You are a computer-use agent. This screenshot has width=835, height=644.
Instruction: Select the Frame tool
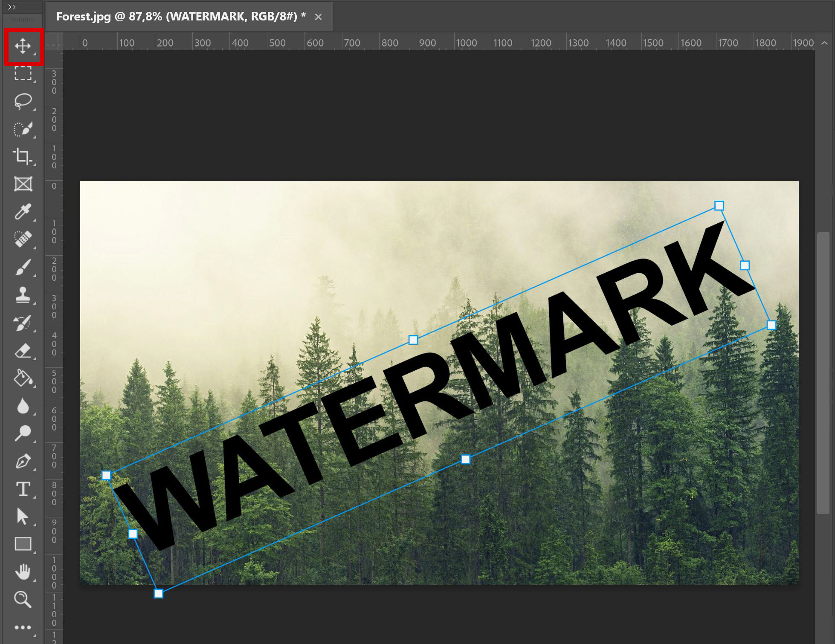(23, 185)
